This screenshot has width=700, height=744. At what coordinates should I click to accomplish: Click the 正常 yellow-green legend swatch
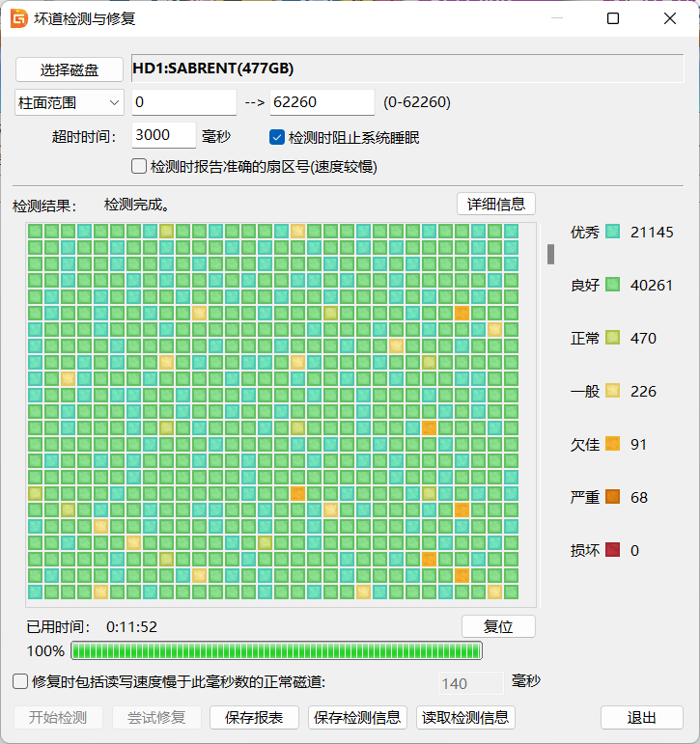point(612,338)
